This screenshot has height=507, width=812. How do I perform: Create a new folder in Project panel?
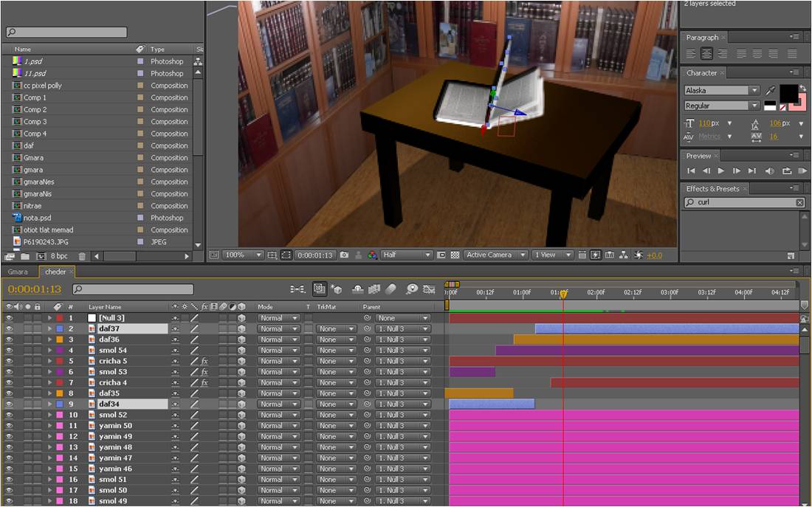coord(24,256)
